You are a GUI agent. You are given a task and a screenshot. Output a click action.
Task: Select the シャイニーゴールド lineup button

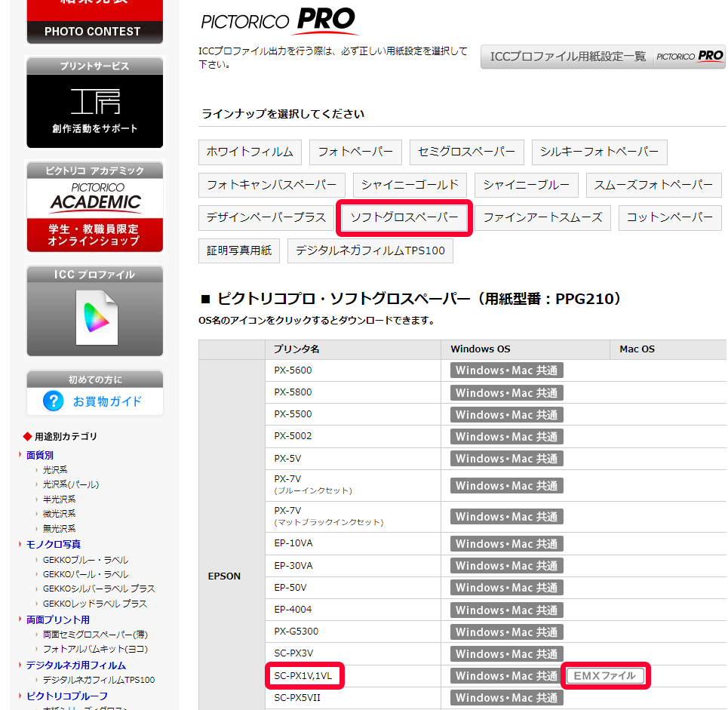[x=410, y=185]
